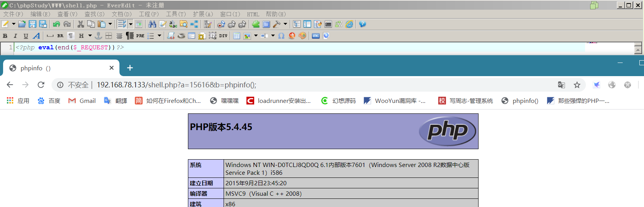The width and height of the screenshot is (644, 207).
Task: Toggle the word wrap button
Action: point(122,24)
